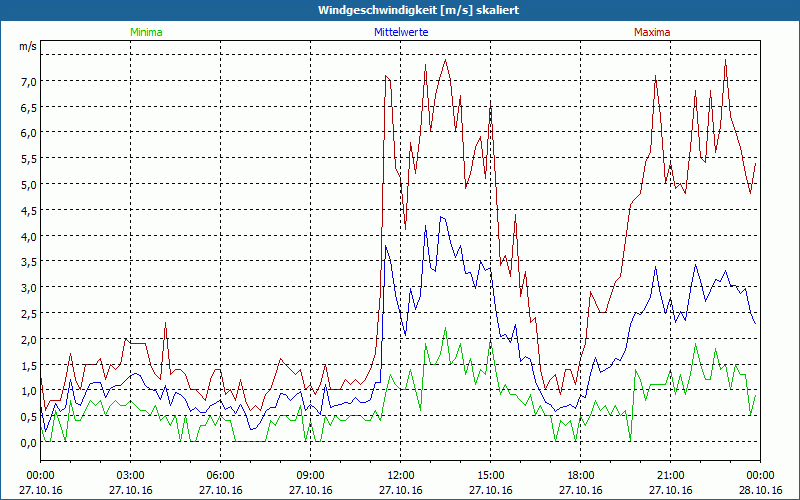Click the '6,5' y-axis value
800x500 pixels.
[28, 107]
